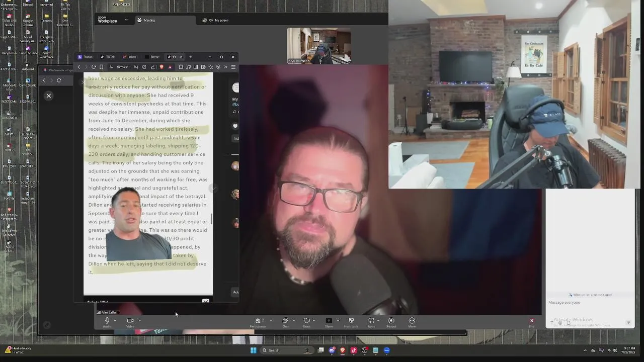Expand hidden toolbar items chevron
644x362 pixels.
(226, 67)
